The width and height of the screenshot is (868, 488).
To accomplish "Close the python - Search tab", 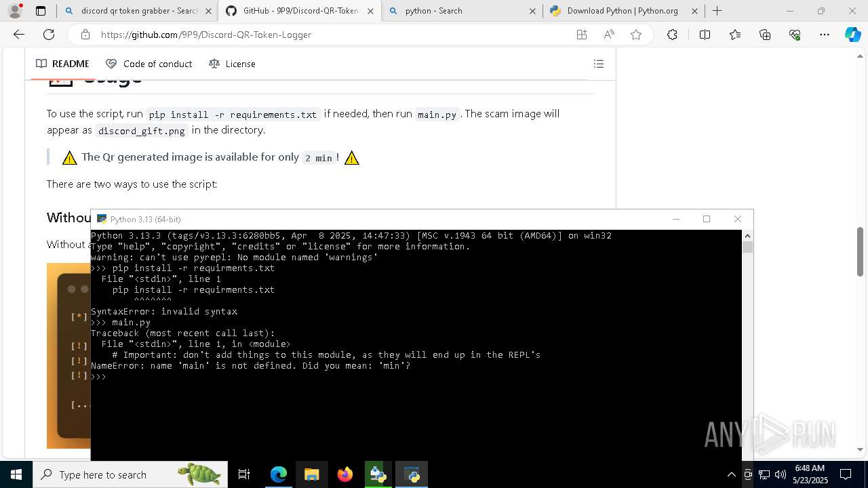I will click(532, 11).
